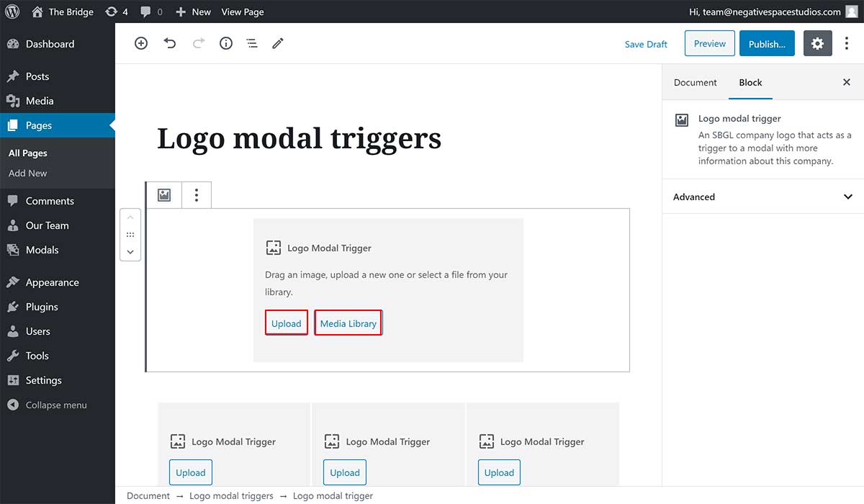The image size is (864, 504).
Task: Expand the Advanced panel
Action: tap(762, 197)
